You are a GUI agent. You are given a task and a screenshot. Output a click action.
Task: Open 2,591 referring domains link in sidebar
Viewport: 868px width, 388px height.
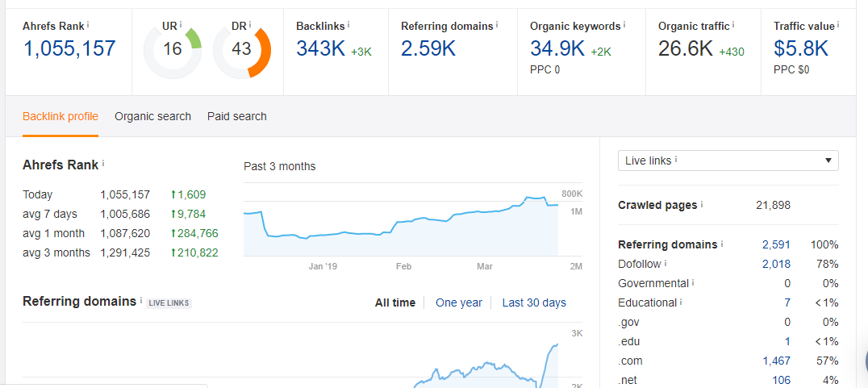point(776,244)
